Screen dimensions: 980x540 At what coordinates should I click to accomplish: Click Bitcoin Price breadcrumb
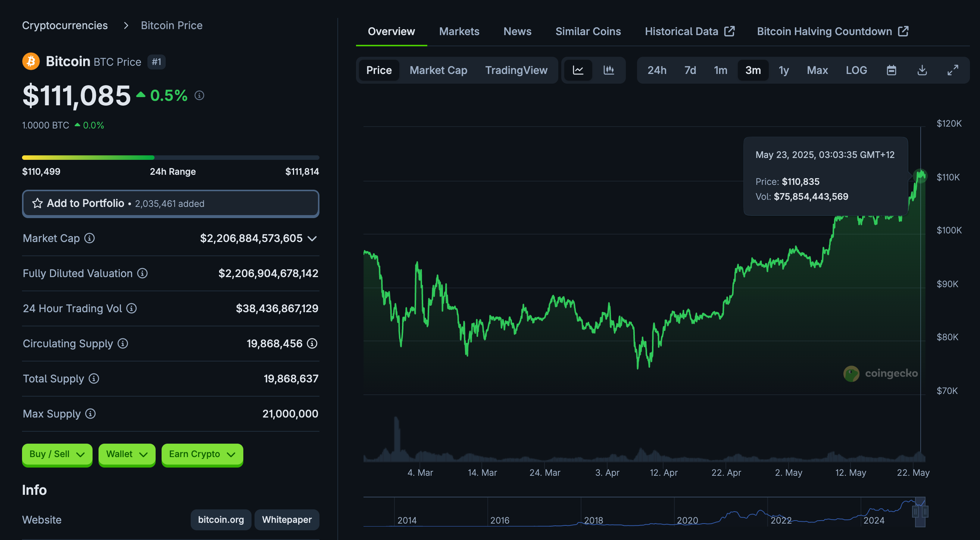(172, 25)
